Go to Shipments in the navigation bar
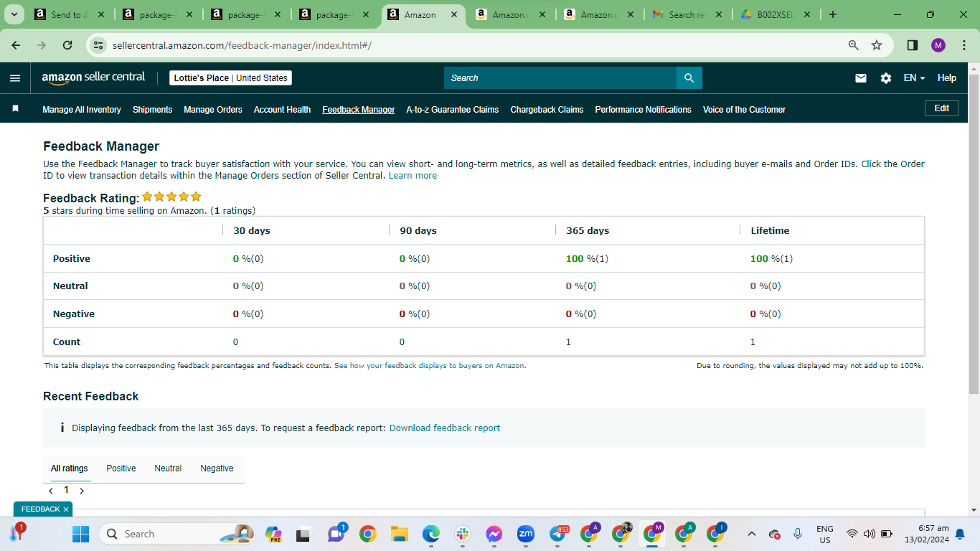This screenshot has height=551, width=980. pyautogui.click(x=152, y=110)
